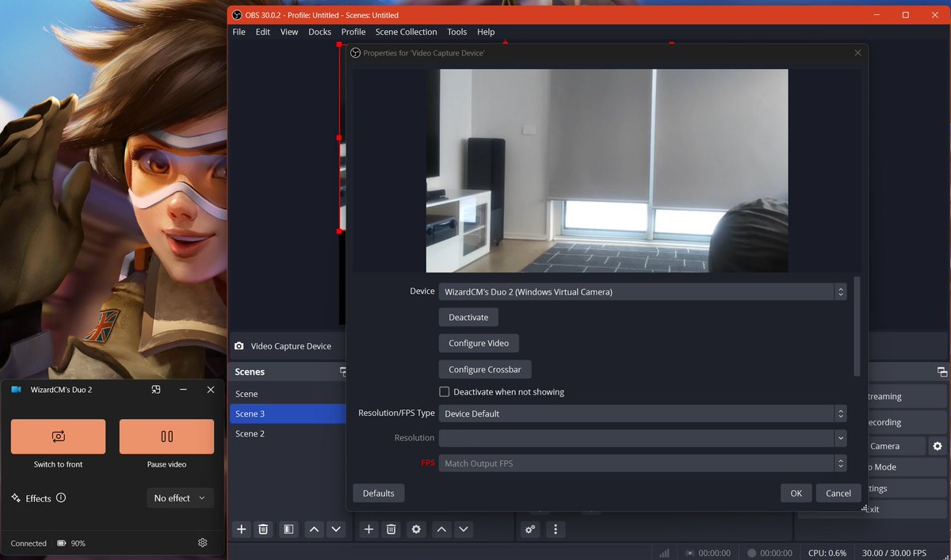The image size is (951, 560).
Task: Open source properties gear icon in Sources toolbar
Action: coord(416,529)
